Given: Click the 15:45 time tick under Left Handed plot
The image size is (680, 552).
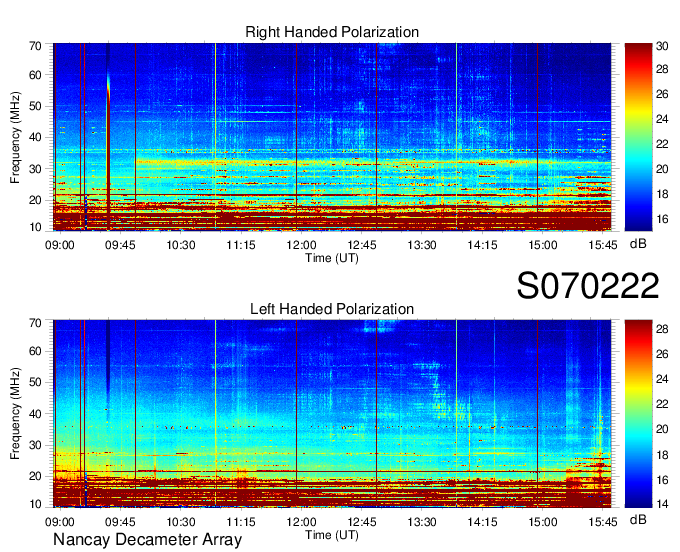Looking at the screenshot, I should coord(603,522).
